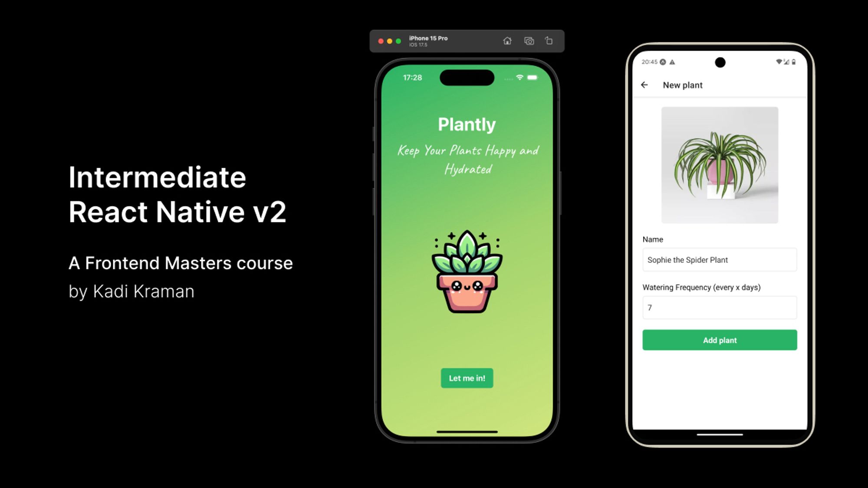
Task: Click the 'Sophie the Spider Plant' name field
Action: (719, 260)
